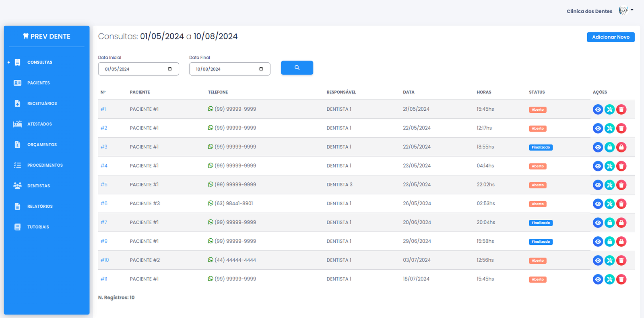
Task: Click the trash icon for consultation #10
Action: point(621,260)
